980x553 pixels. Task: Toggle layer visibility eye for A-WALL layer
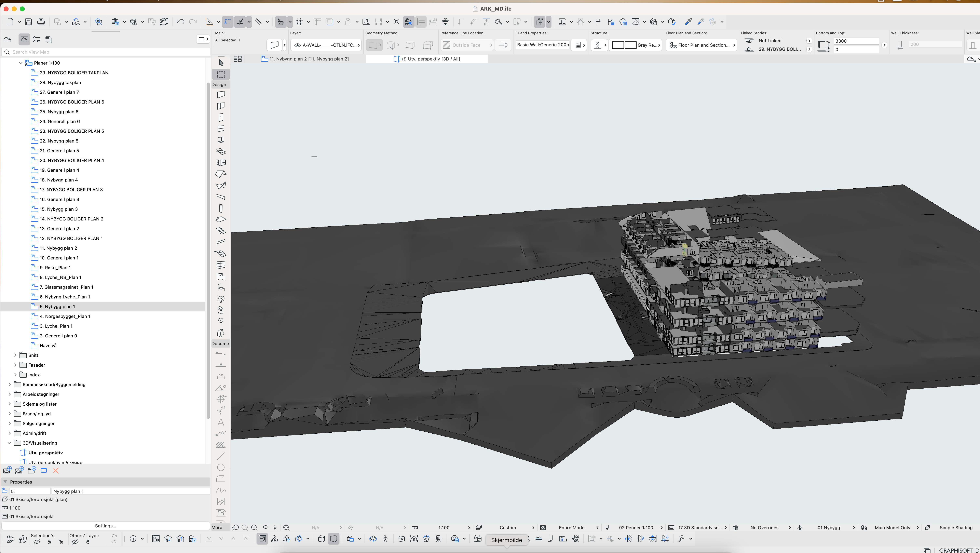pyautogui.click(x=298, y=45)
